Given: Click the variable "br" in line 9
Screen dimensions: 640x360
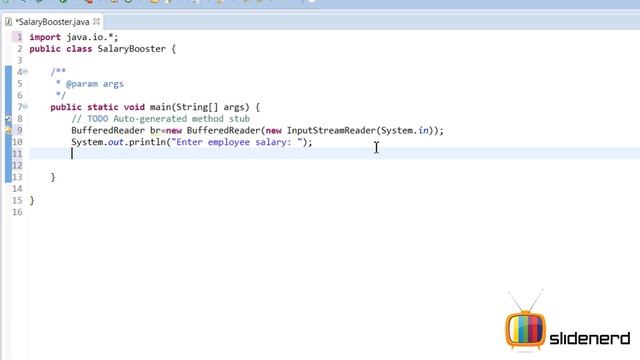Looking at the screenshot, I should 155,131.
